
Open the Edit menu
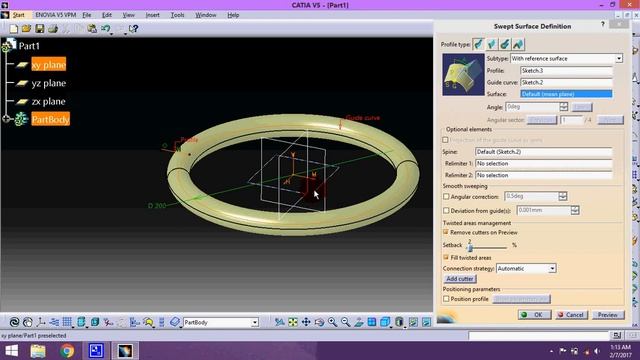click(x=107, y=15)
